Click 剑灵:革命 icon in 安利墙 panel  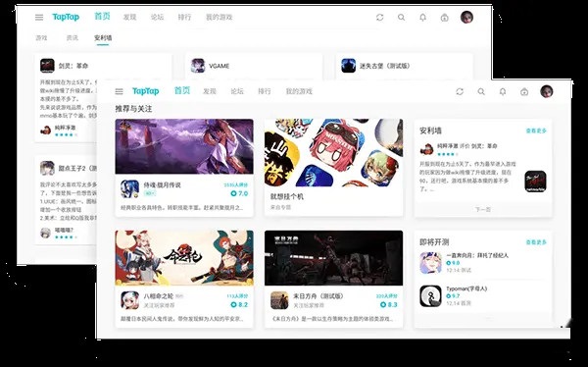click(535, 182)
